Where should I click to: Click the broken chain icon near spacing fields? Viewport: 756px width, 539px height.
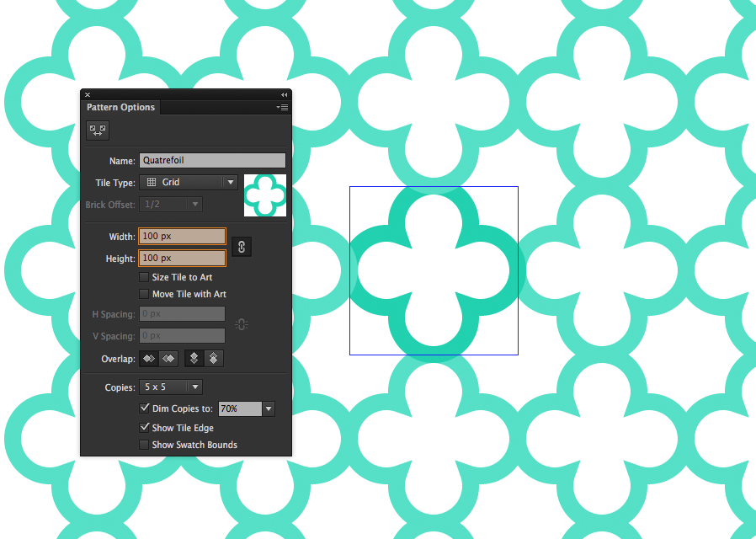coord(242,323)
